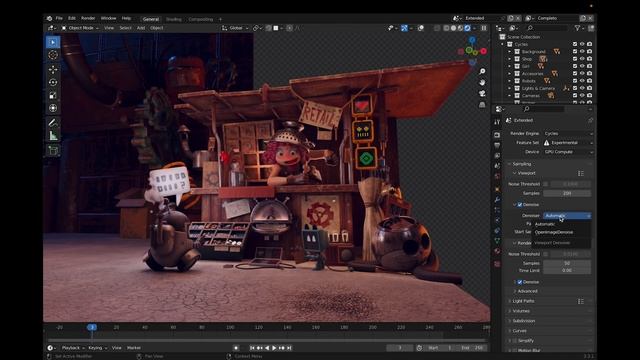Open the timeline Keying menu
640x360 pixels.
click(x=97, y=348)
